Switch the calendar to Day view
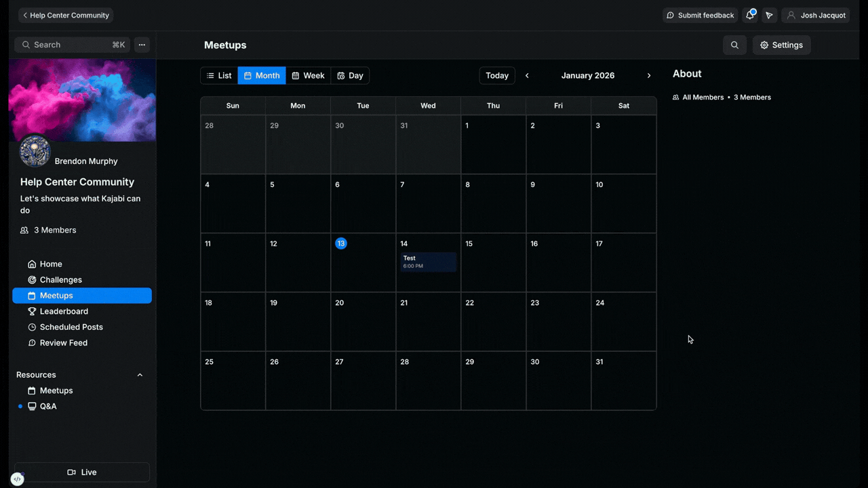Screen dimensions: 868x488 (350, 75)
